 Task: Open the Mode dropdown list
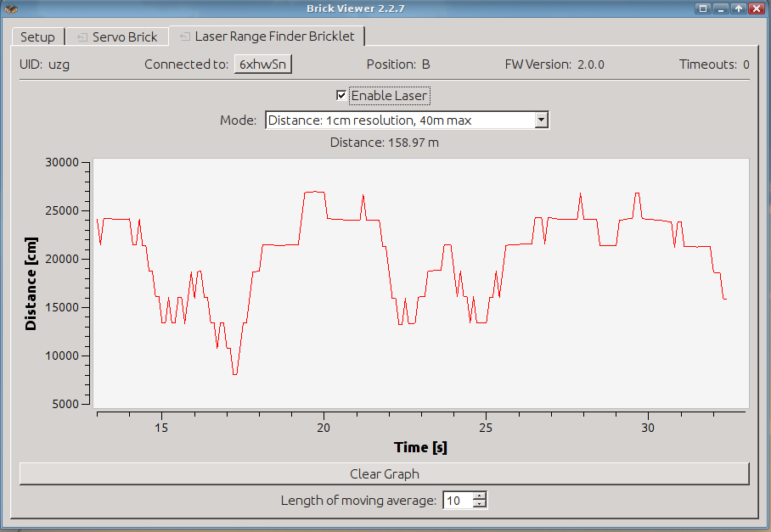407,120
